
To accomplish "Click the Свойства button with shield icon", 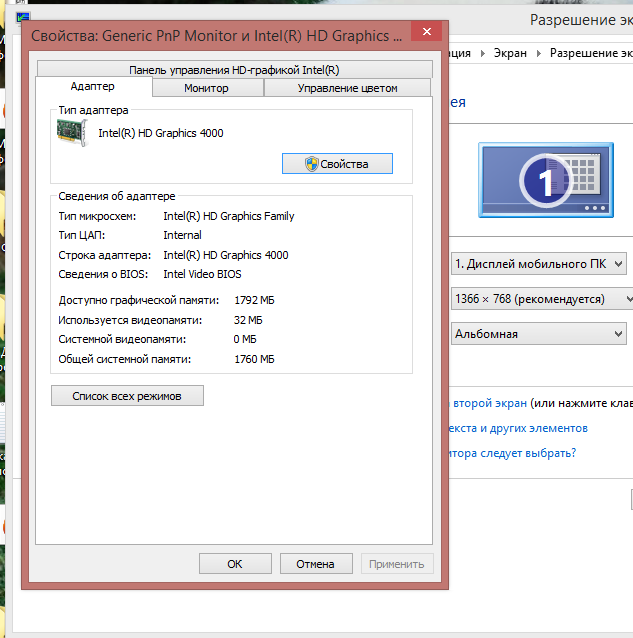I will coord(337,164).
